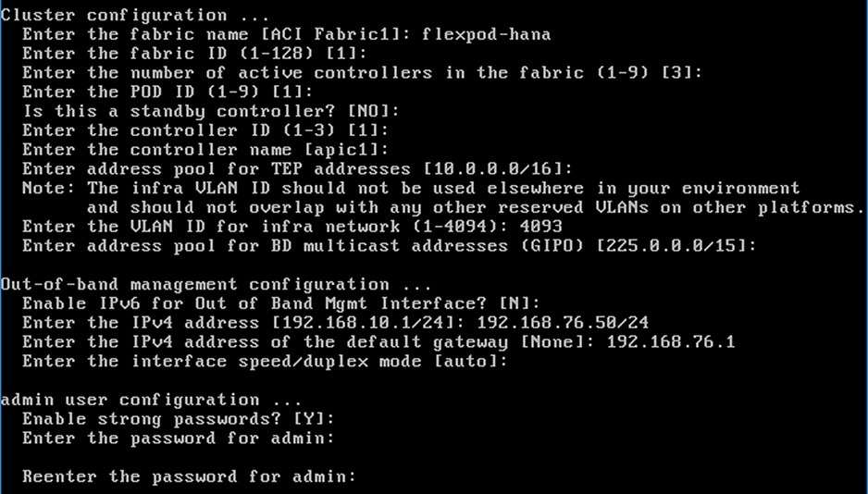868x494 pixels.
Task: Click the infra VLAN ID value 4093
Action: tap(540, 227)
